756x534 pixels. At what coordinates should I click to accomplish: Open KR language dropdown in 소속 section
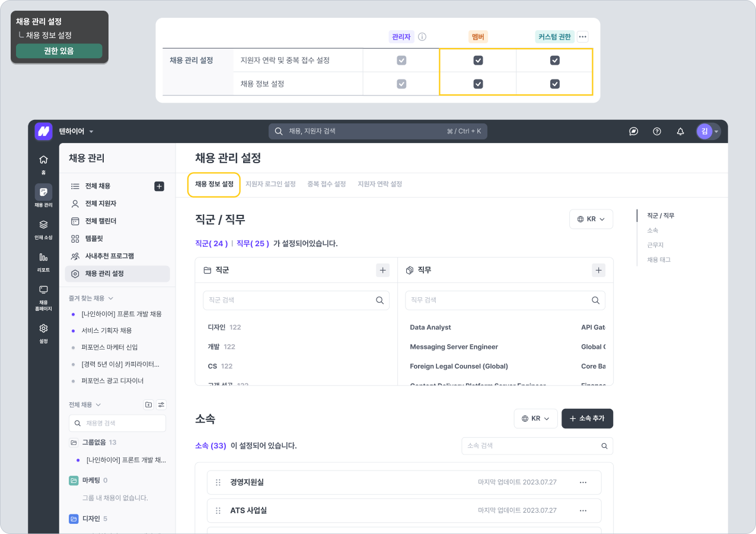(536, 418)
